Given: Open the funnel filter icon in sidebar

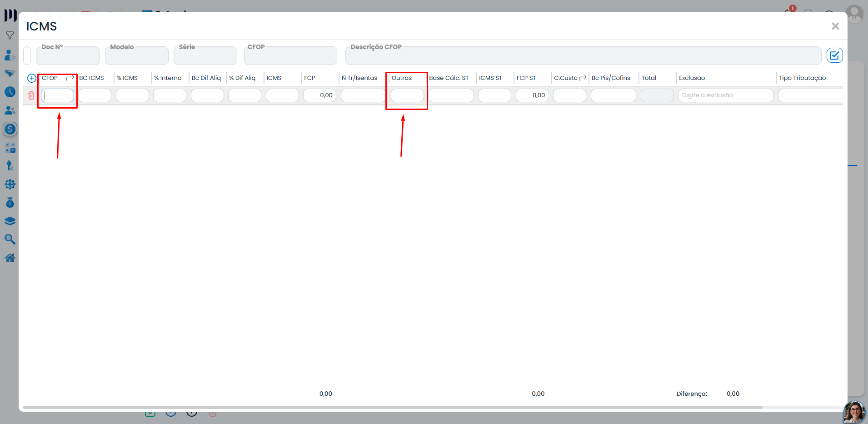Looking at the screenshot, I should 10,35.
